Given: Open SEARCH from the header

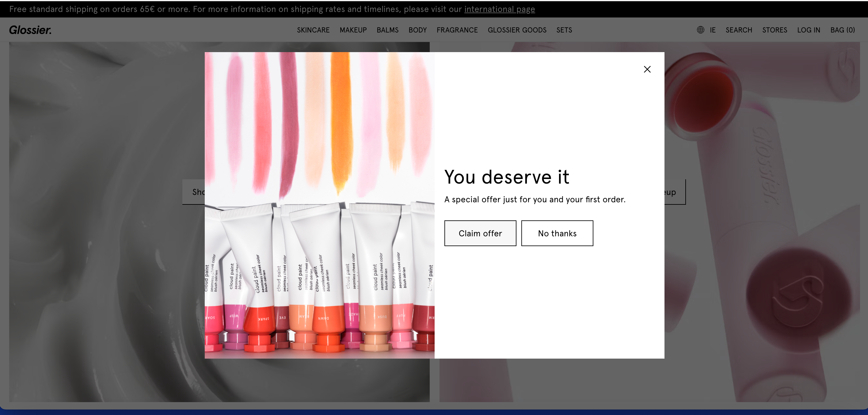Looking at the screenshot, I should pyautogui.click(x=739, y=30).
